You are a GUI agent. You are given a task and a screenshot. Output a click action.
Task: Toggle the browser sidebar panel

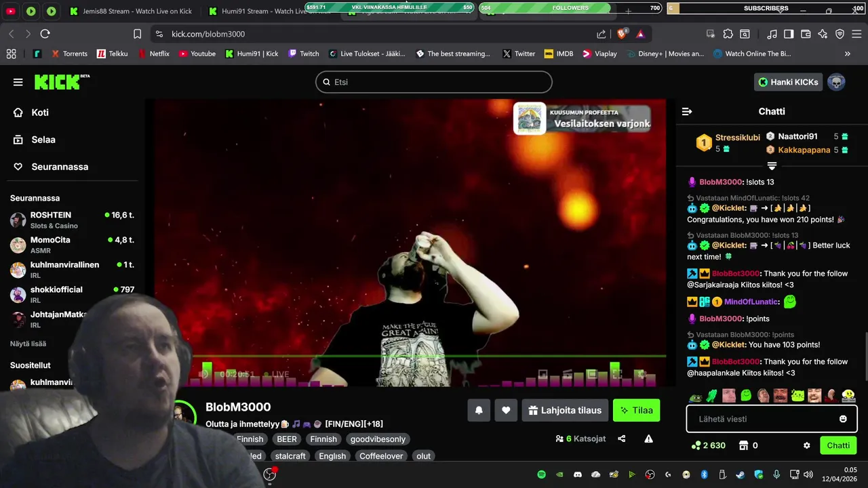789,34
